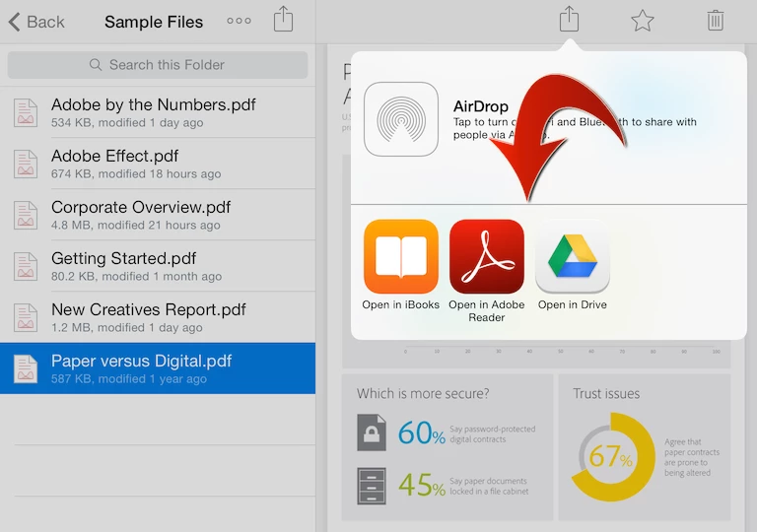This screenshot has height=532, width=757.
Task: Go back using the Back button
Action: [x=36, y=22]
